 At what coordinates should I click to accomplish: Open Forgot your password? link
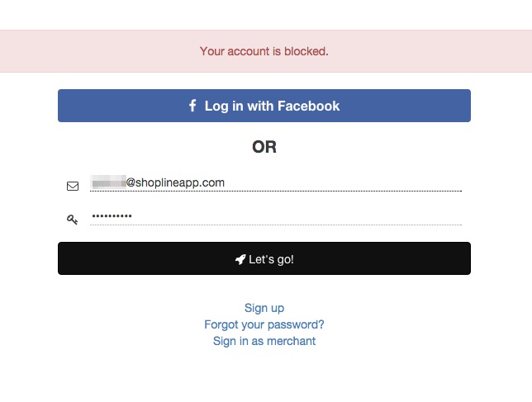(264, 324)
